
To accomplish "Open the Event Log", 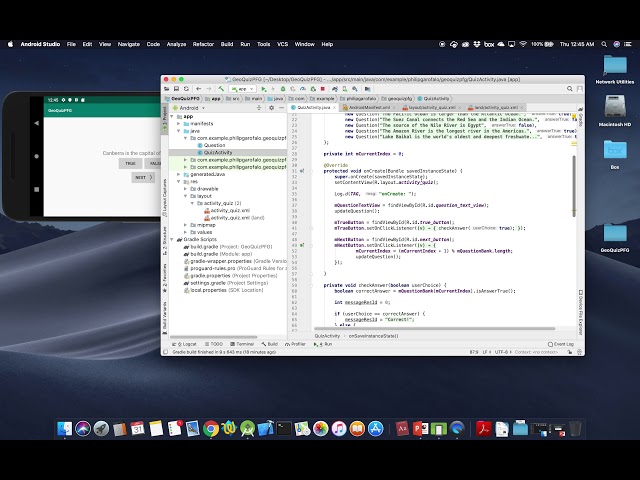I will click(x=561, y=344).
